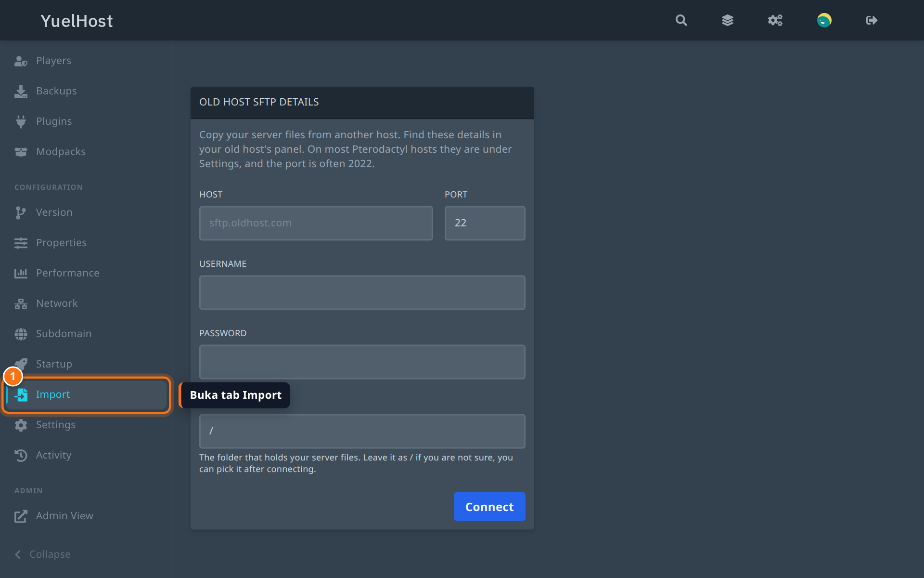Click the Settings gear icon in sidebar

pyautogui.click(x=21, y=425)
